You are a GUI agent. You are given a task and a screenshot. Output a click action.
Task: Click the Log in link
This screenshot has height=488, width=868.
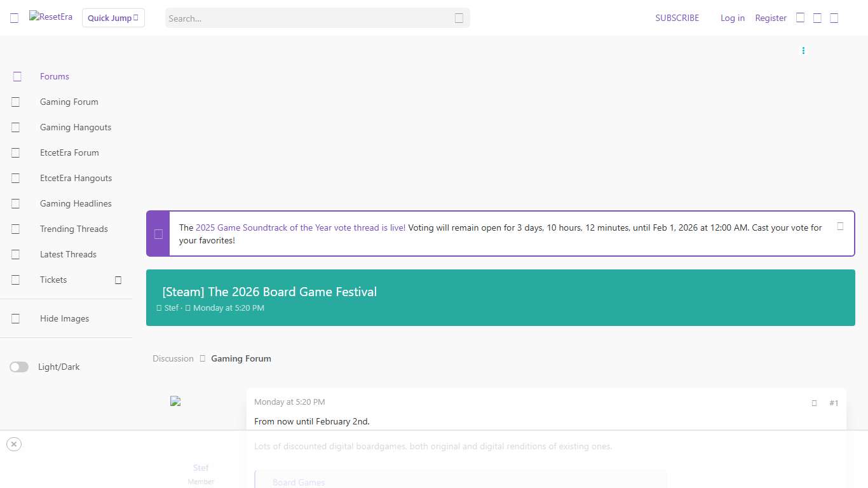click(x=733, y=18)
